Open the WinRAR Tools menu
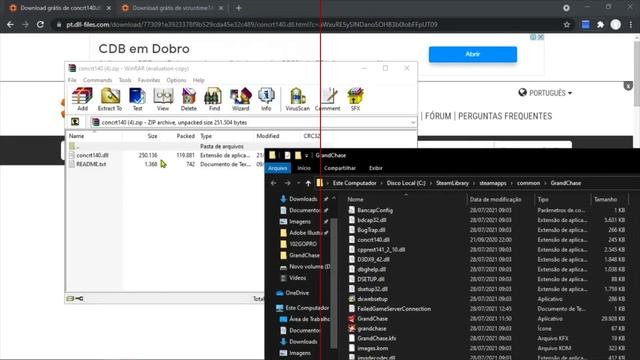This screenshot has height=360, width=640. [125, 80]
